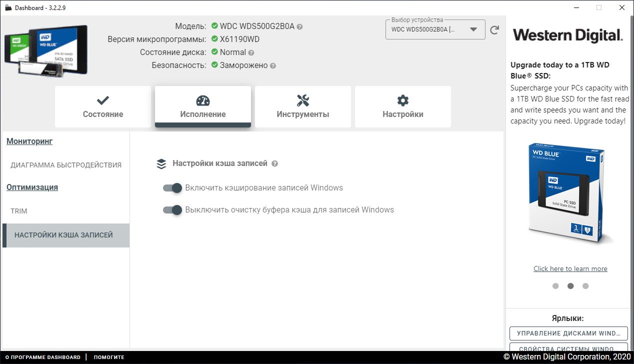Image resolution: width=634 pixels, height=364 pixels.
Task: Click green check icon beside Модель
Action: (x=214, y=26)
